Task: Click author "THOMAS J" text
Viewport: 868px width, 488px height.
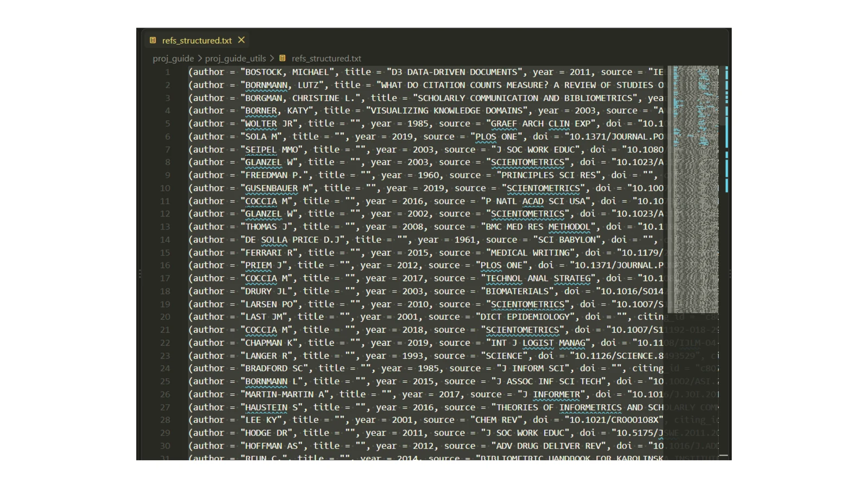Action: [266, 227]
